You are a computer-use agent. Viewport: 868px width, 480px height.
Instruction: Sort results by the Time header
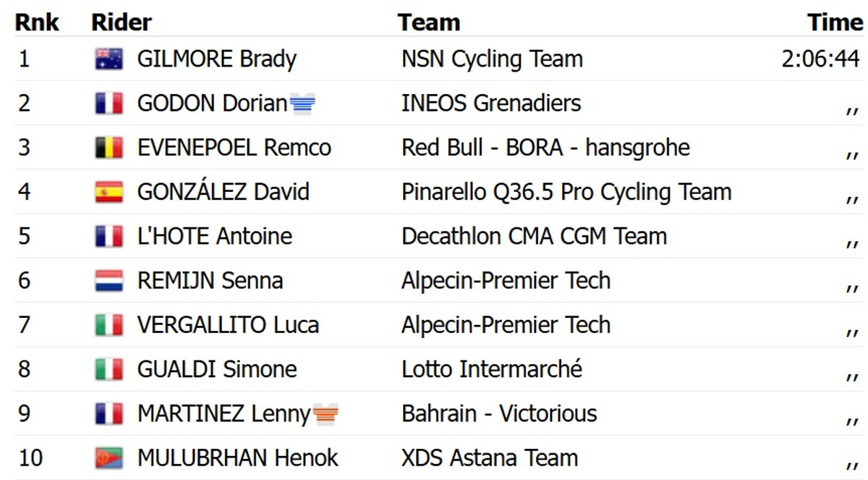point(835,22)
